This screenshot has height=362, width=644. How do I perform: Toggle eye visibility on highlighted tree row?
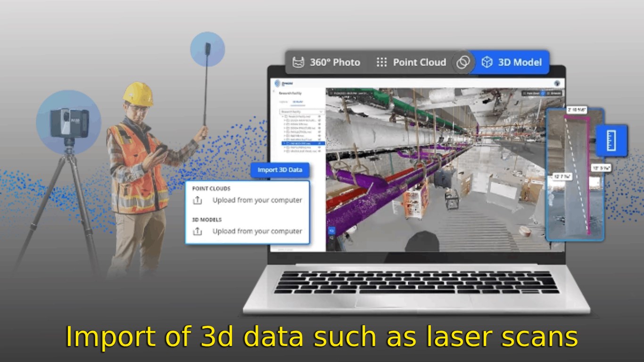pos(319,143)
